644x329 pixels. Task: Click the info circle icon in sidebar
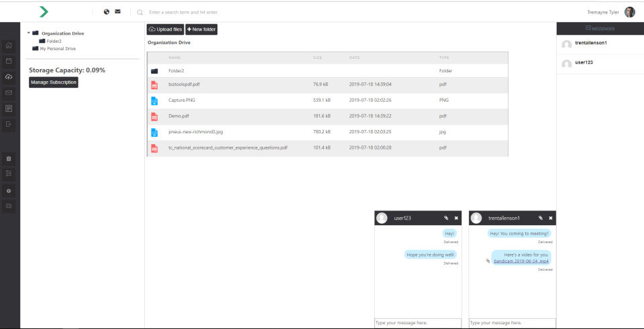(x=9, y=191)
